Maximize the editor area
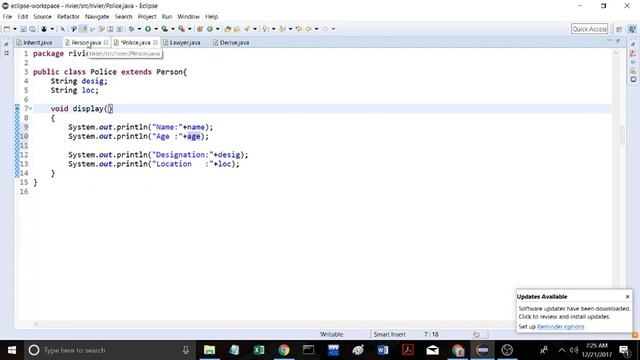 [618, 41]
